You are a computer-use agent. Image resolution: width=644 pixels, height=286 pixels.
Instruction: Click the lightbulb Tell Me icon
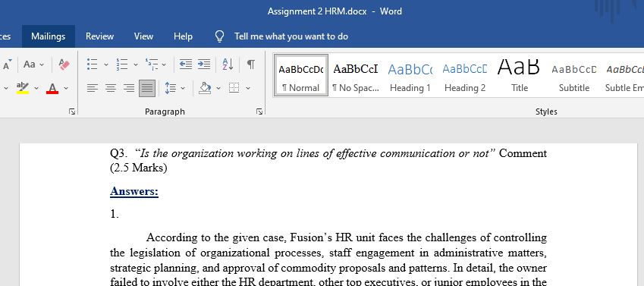(x=220, y=36)
